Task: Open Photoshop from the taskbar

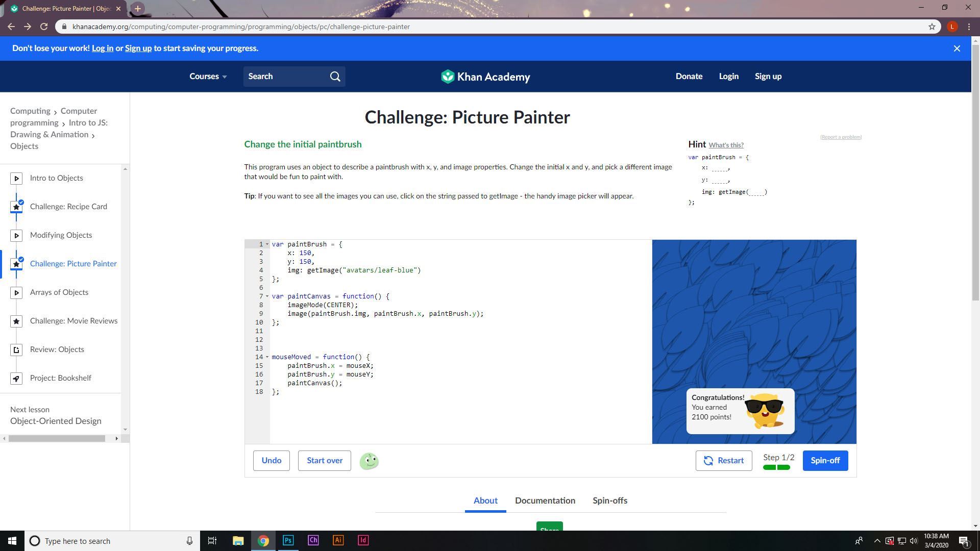Action: 288,540
